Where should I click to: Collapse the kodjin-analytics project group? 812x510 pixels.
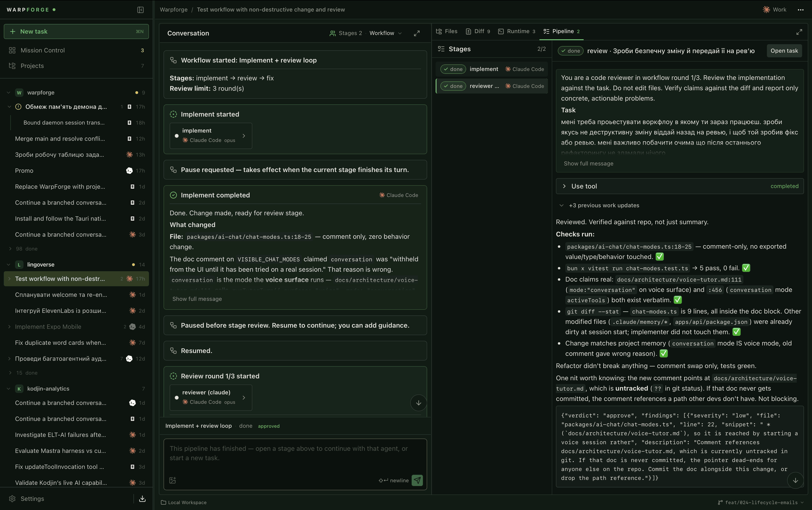[9, 389]
